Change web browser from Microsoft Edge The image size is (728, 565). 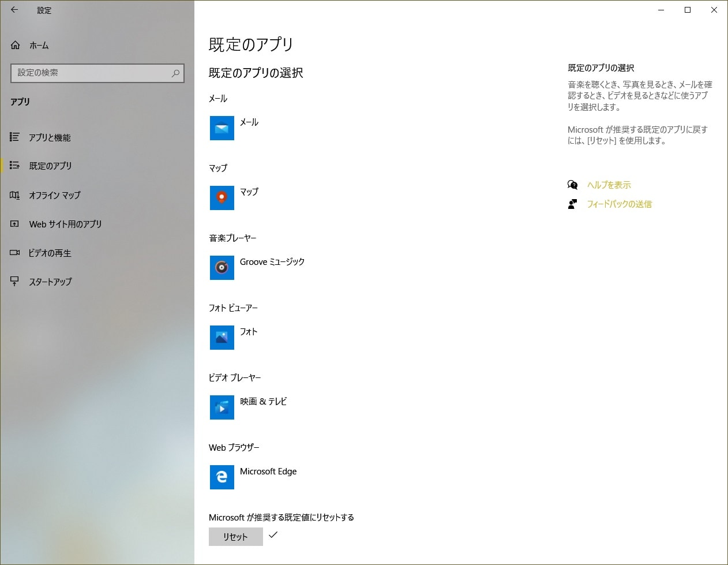pos(268,472)
